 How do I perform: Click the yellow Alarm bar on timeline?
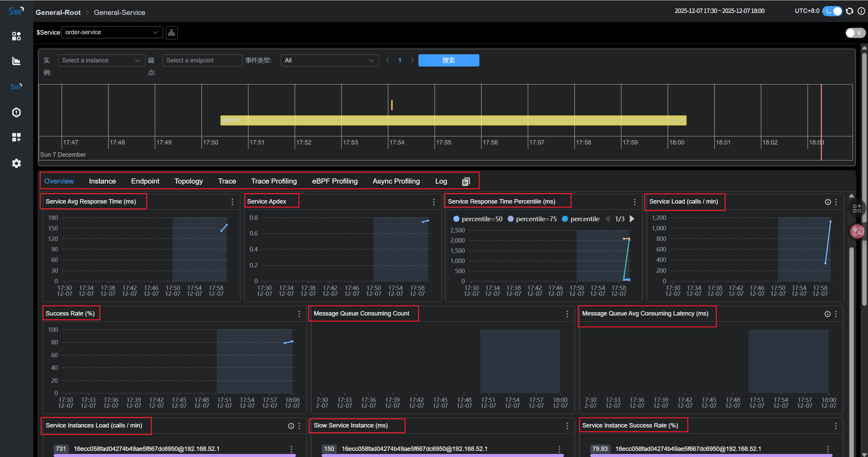click(453, 120)
